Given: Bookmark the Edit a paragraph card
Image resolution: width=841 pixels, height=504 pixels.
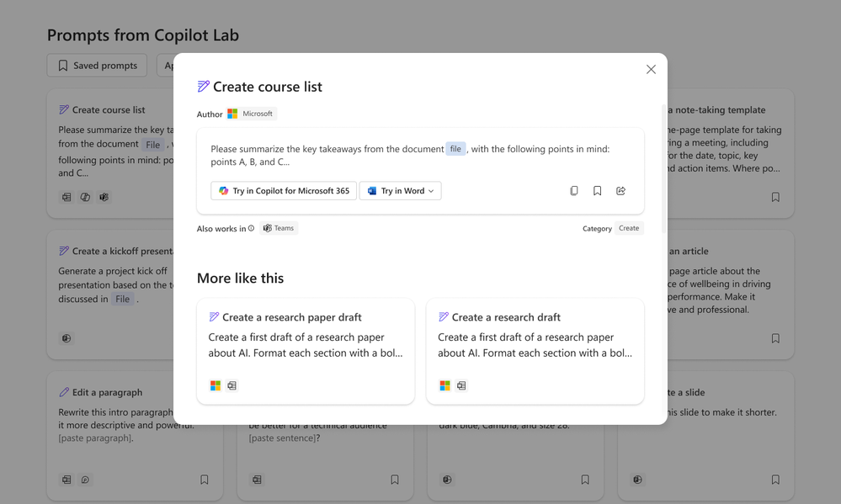Looking at the screenshot, I should (205, 480).
